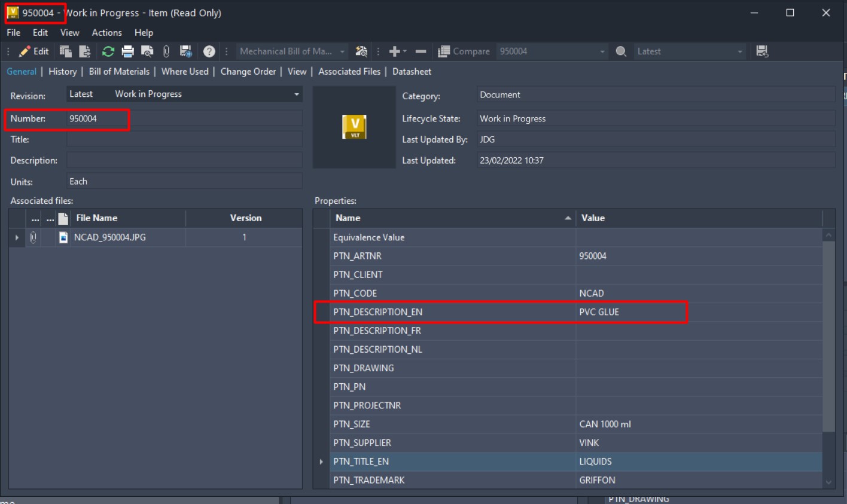The image size is (847, 504).
Task: Click the Compare button
Action: click(464, 51)
